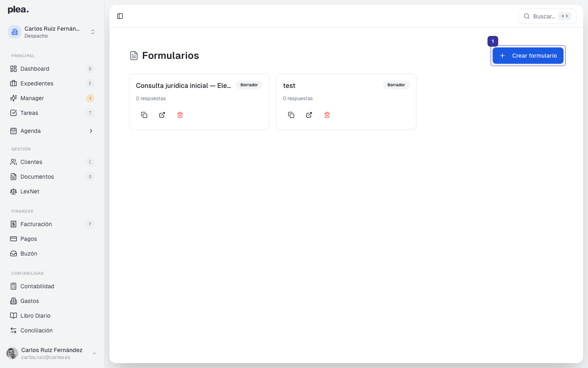Open LexNet scales icon
588x368 pixels.
13,191
